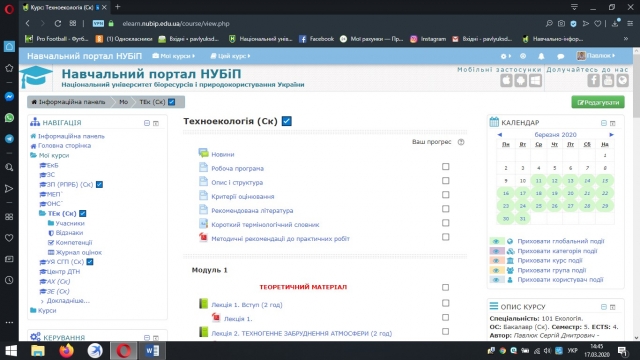Collapse the Опис курсу block
Image resolution: width=640 pixels, height=360 pixels.
click(604, 307)
